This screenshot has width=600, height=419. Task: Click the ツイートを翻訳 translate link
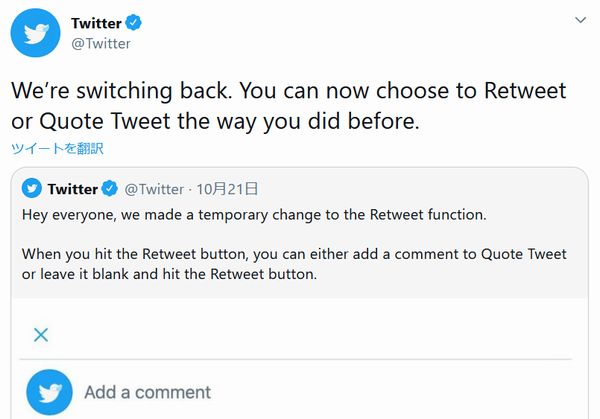pos(57,148)
